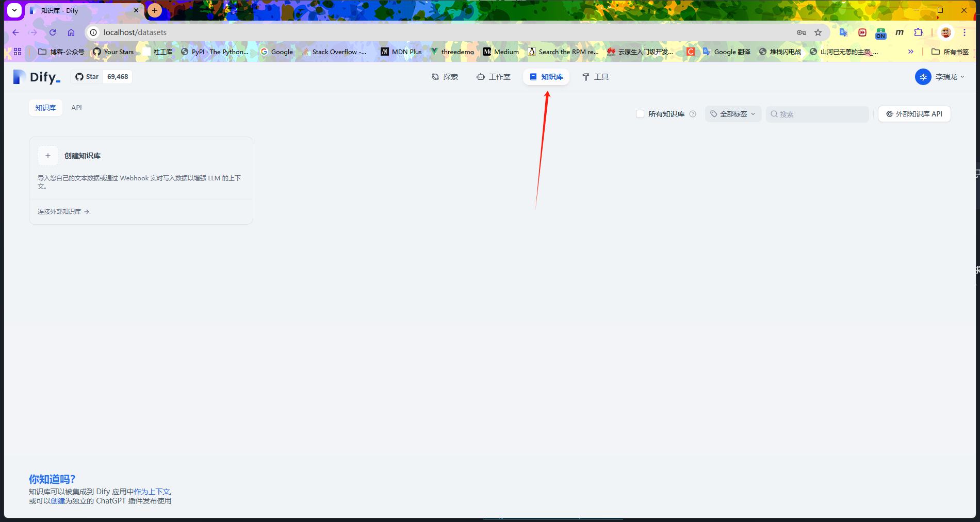This screenshot has height=522, width=980.
Task: Expand the 李瑞龙 account menu
Action: coord(940,77)
